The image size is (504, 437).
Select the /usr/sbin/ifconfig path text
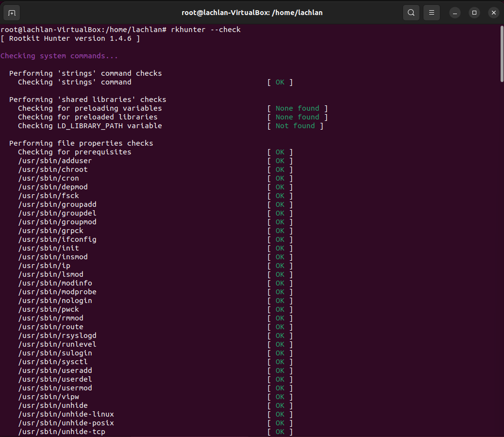click(57, 239)
